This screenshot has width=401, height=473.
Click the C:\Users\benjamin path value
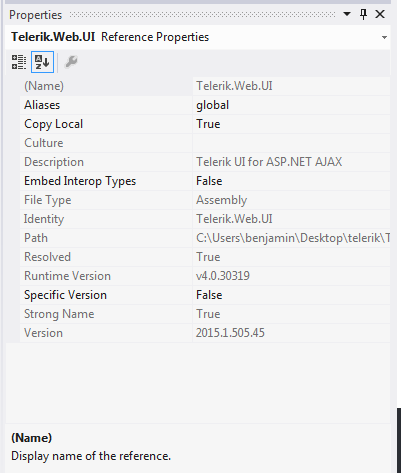[x=293, y=238]
